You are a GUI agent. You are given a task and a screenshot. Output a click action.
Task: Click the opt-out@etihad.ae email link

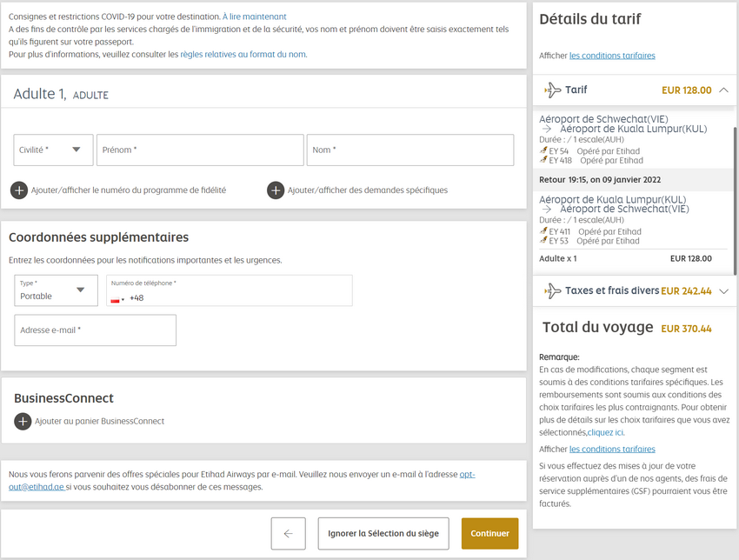[37, 487]
